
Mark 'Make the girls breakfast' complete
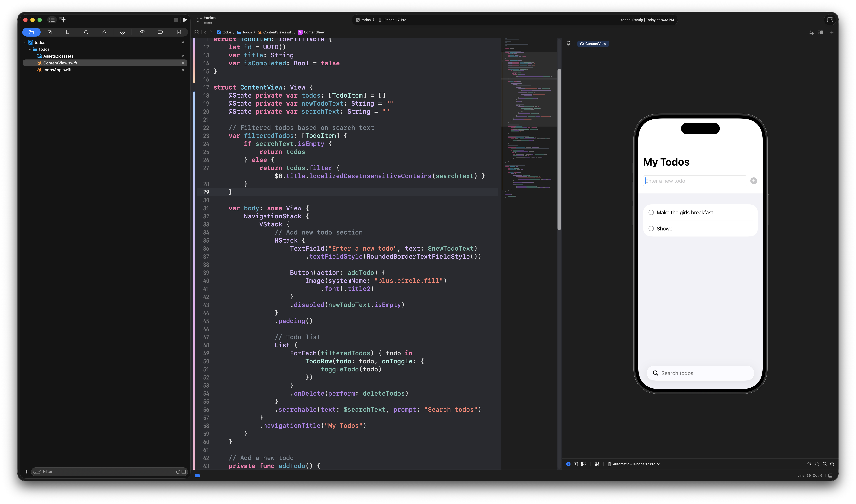tap(651, 213)
